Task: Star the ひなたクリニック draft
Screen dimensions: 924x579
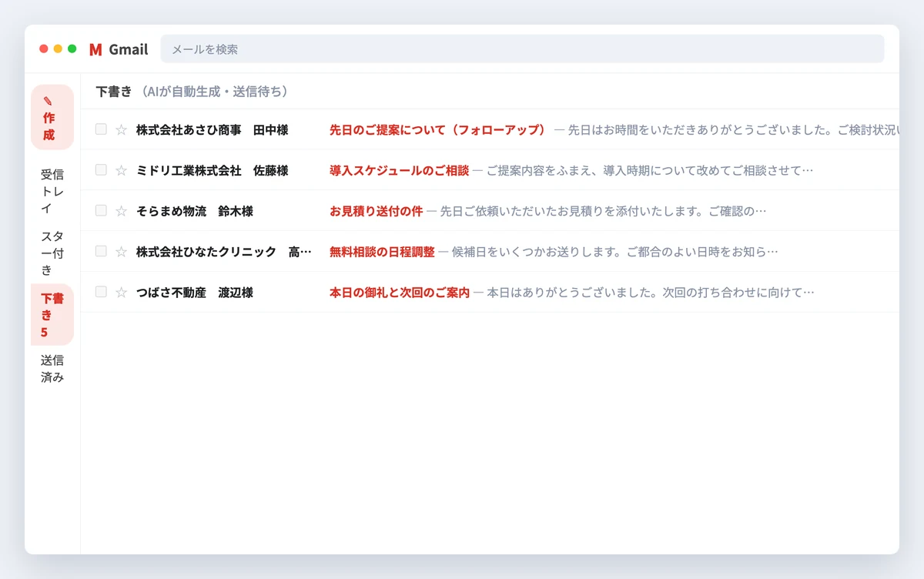Action: [121, 252]
